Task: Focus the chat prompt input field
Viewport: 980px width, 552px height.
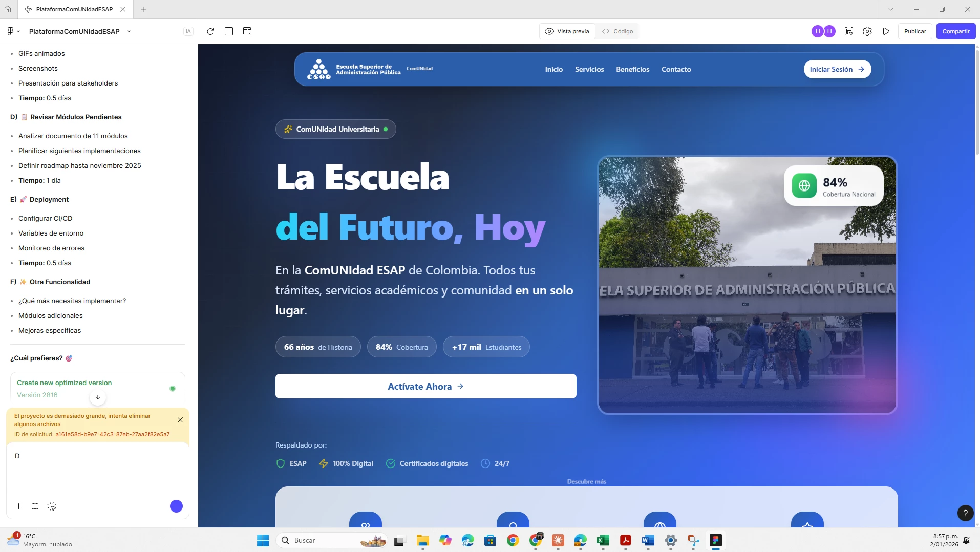Action: [x=97, y=471]
